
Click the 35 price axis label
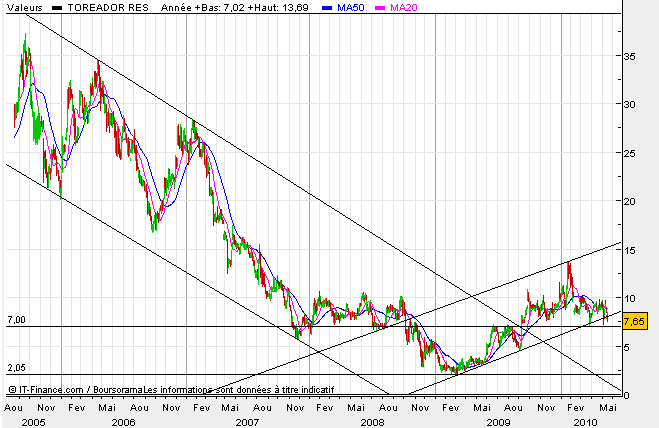click(x=629, y=56)
